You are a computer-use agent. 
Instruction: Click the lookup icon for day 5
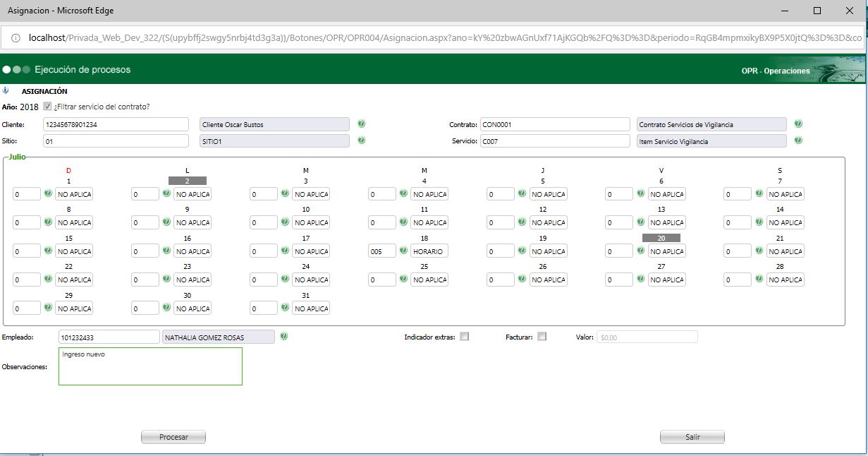click(x=522, y=193)
